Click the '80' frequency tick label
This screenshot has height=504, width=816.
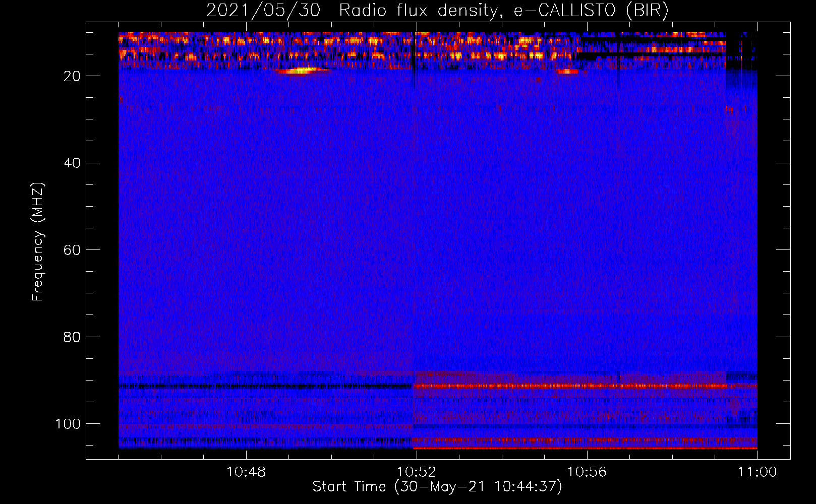(72, 337)
